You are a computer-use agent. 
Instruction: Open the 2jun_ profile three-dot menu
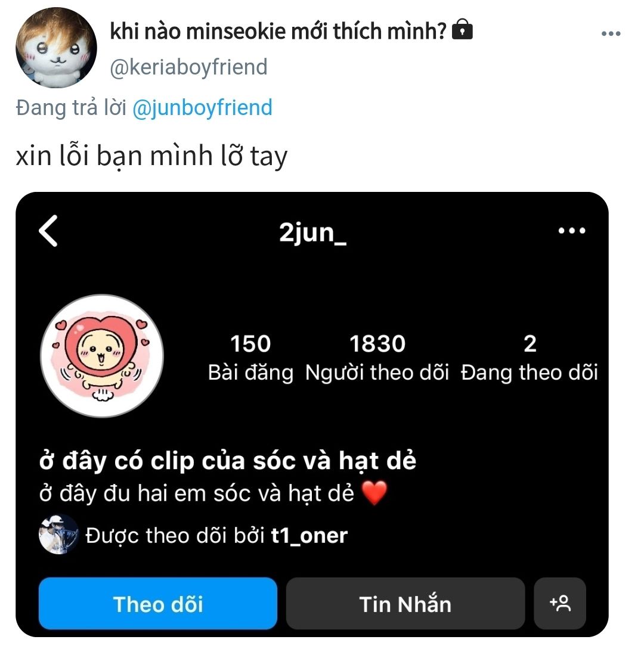click(572, 231)
